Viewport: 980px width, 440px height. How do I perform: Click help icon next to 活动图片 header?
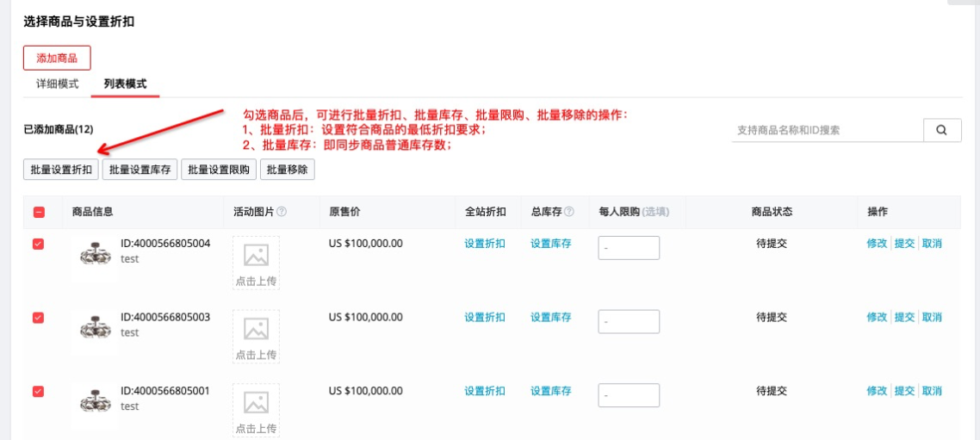(x=282, y=212)
